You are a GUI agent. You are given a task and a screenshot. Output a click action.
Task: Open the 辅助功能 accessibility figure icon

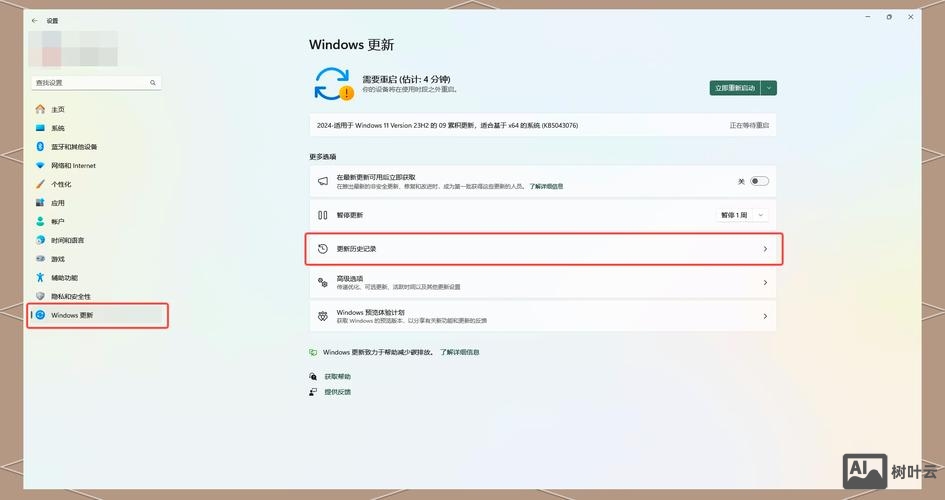pos(40,277)
